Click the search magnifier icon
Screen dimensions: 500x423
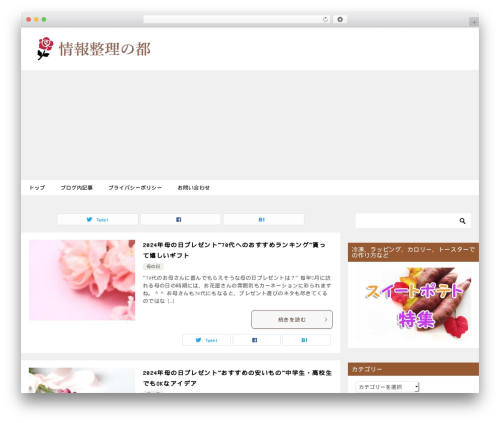463,221
